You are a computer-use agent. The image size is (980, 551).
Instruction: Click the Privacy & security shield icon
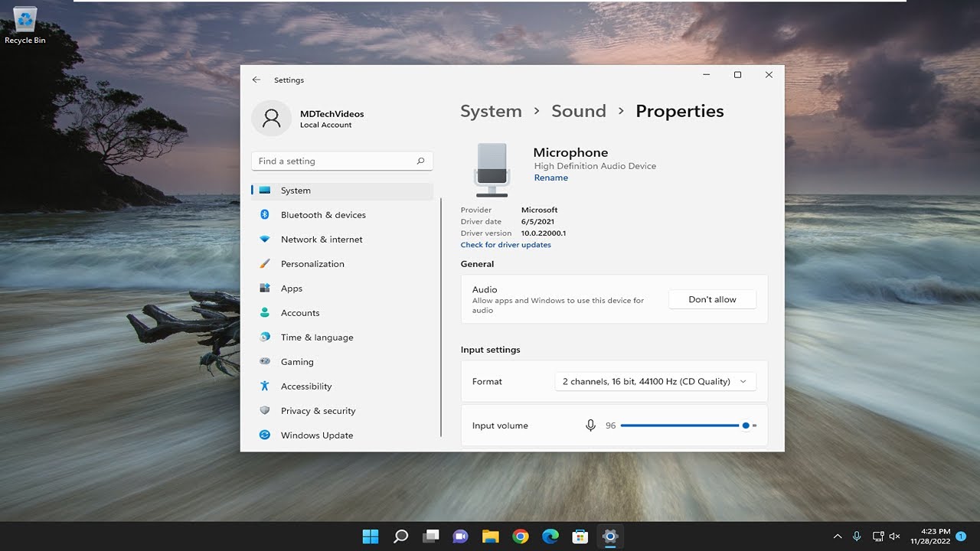[x=265, y=410]
